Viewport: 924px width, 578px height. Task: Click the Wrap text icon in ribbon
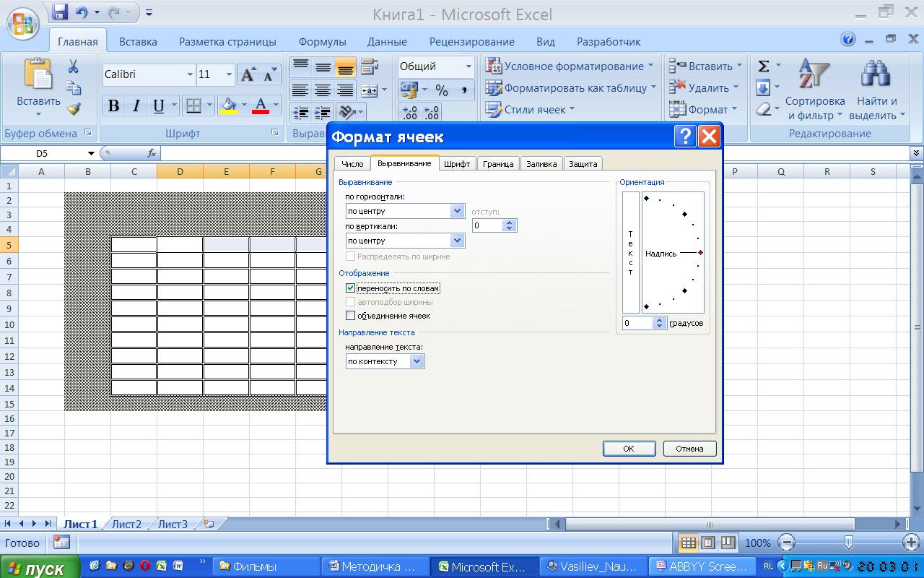click(x=370, y=67)
